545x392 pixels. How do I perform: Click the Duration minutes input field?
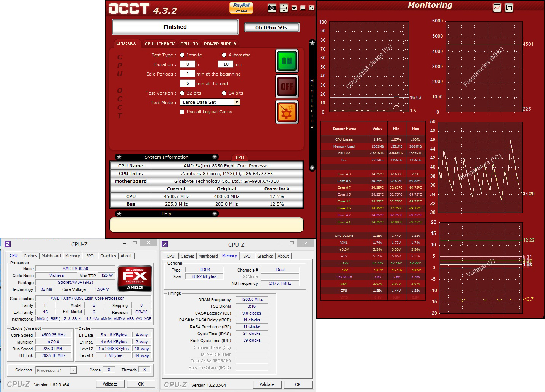226,64
